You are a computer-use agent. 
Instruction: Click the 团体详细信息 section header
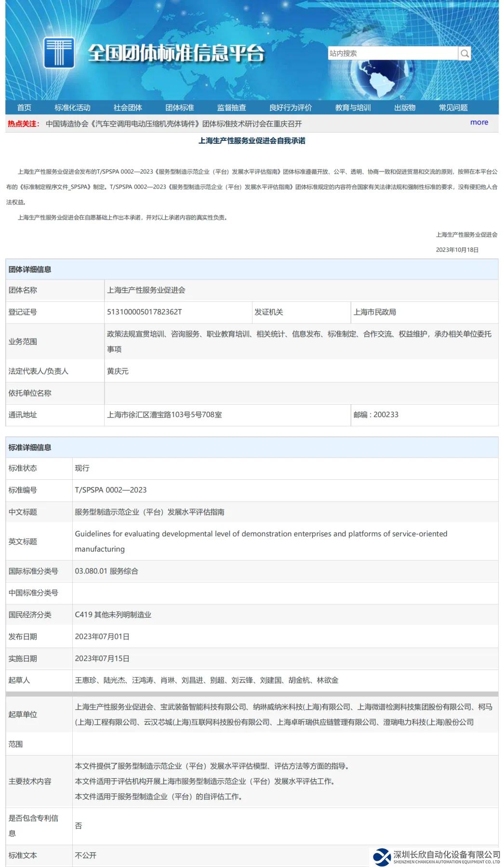tap(30, 270)
